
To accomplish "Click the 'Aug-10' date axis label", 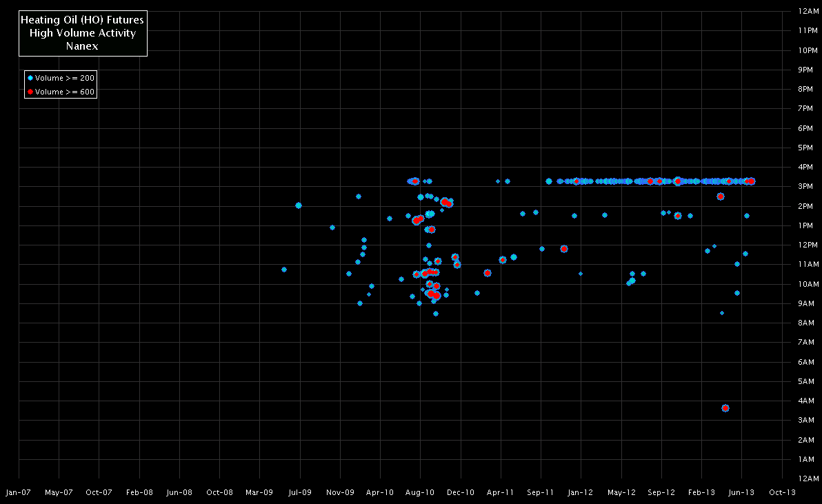I will pyautogui.click(x=420, y=492).
